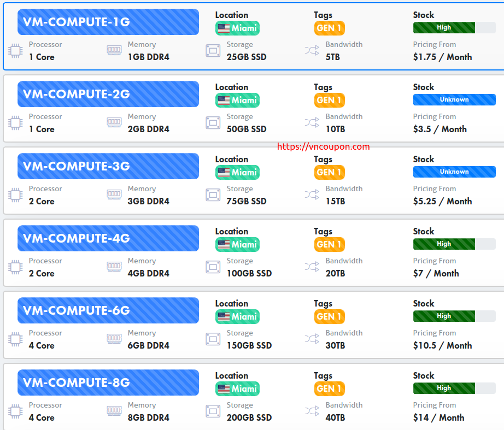Select the "1GB DDR4" memory value
The image size is (504, 430).
coord(149,57)
